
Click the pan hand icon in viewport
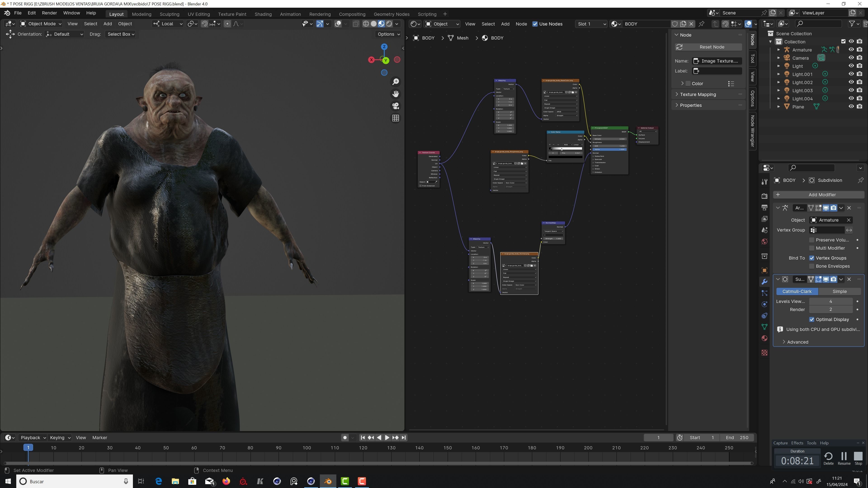click(x=396, y=94)
